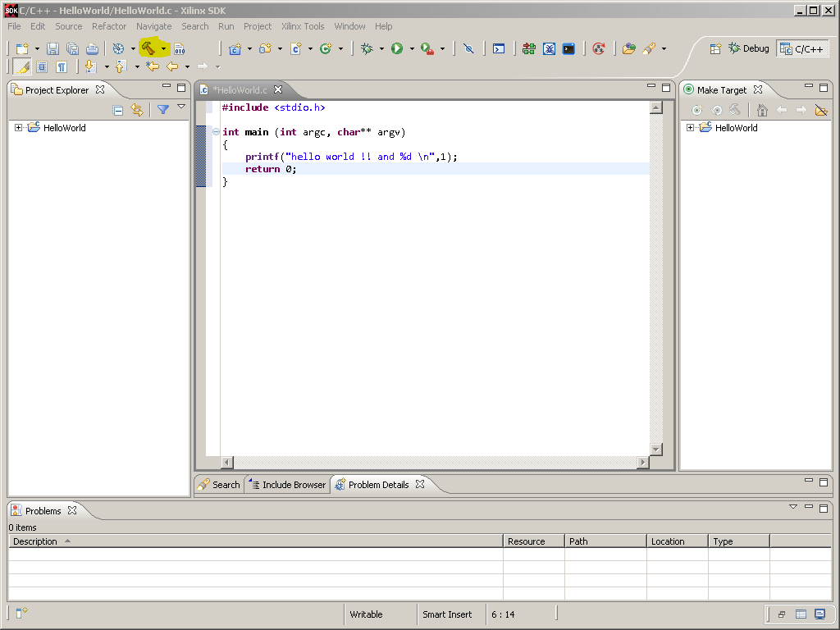Viewport: 840px width, 630px height.
Task: Switch to the Debug perspective
Action: [x=748, y=48]
